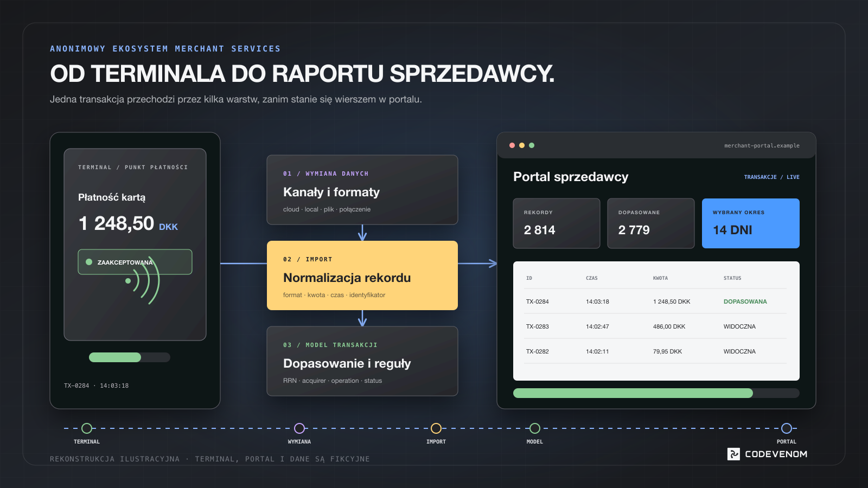Open the Normalizacja rekordu card

tap(362, 275)
